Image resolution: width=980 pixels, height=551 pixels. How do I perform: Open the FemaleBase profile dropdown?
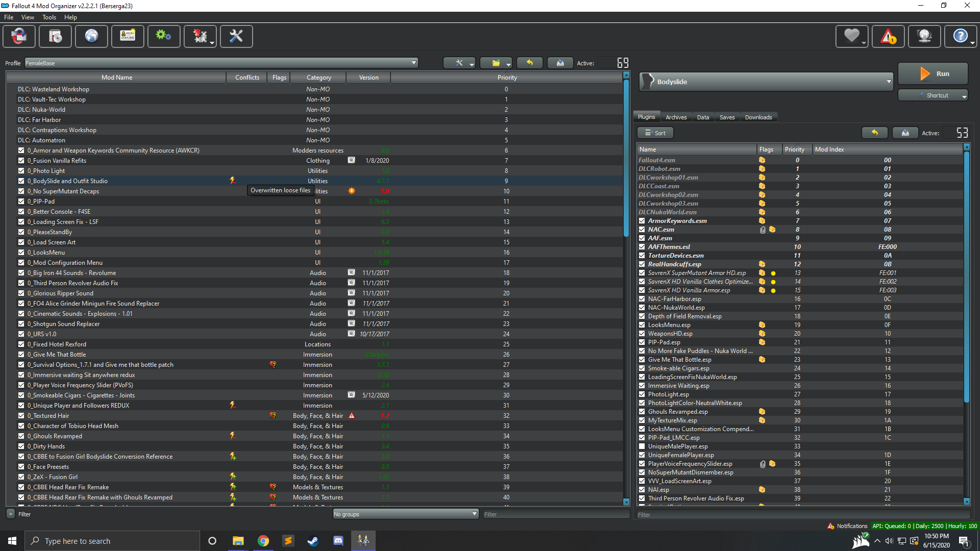pyautogui.click(x=222, y=63)
